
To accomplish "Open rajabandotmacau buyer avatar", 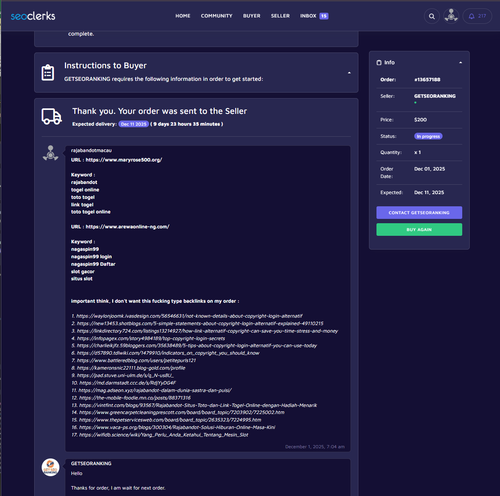I will (x=50, y=153).
